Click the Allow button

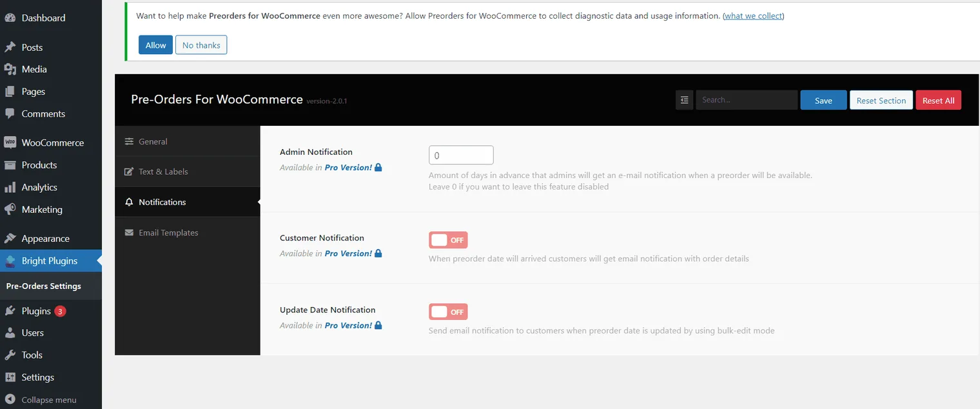point(155,45)
